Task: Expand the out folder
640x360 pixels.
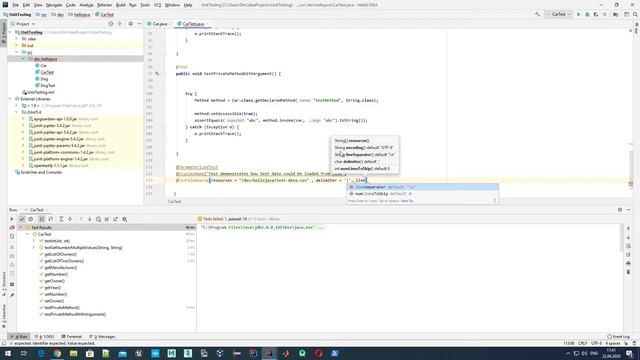Action: pyautogui.click(x=17, y=46)
